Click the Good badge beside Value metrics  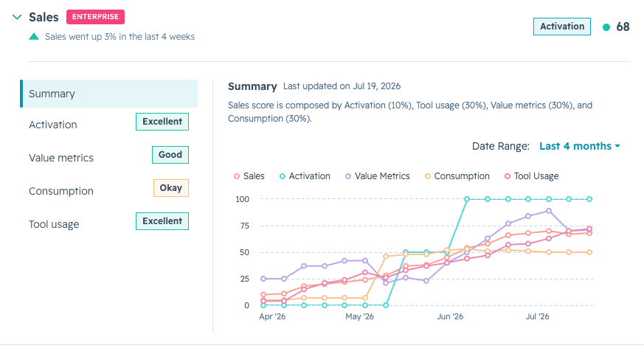pos(170,155)
